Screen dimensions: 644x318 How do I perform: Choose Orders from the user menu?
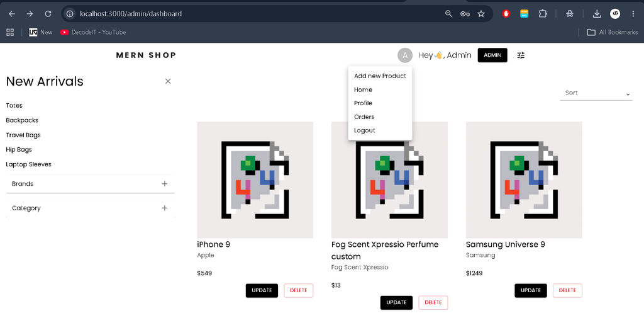click(380, 117)
